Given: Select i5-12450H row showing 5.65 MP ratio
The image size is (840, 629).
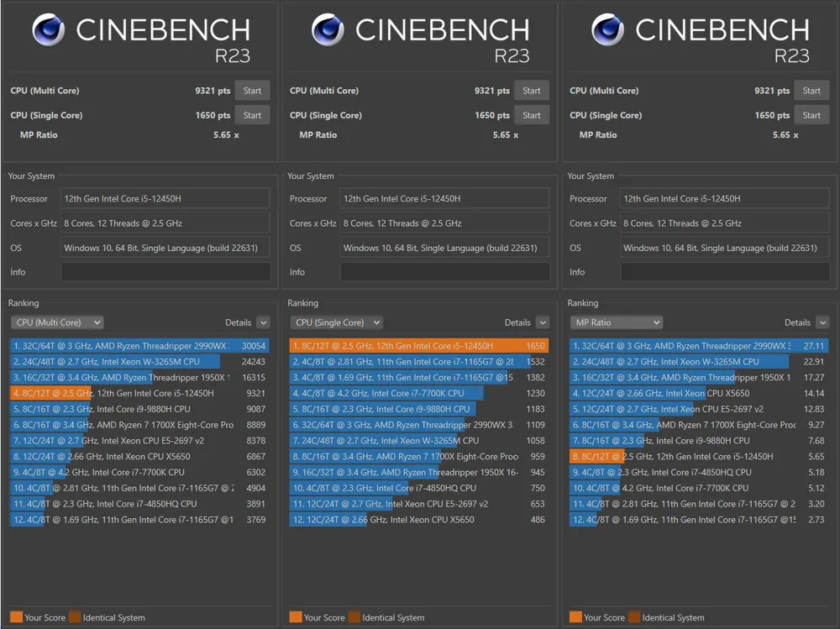Looking at the screenshot, I should click(x=698, y=457).
